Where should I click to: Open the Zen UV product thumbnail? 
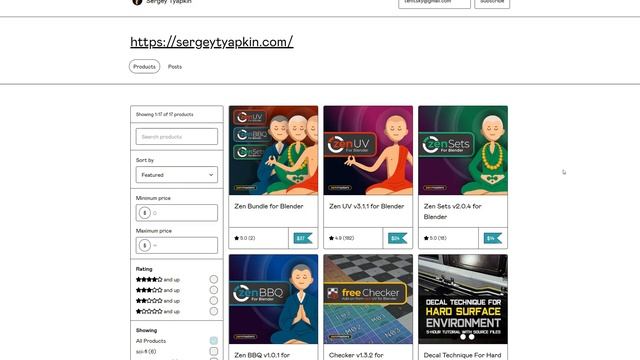pyautogui.click(x=368, y=150)
